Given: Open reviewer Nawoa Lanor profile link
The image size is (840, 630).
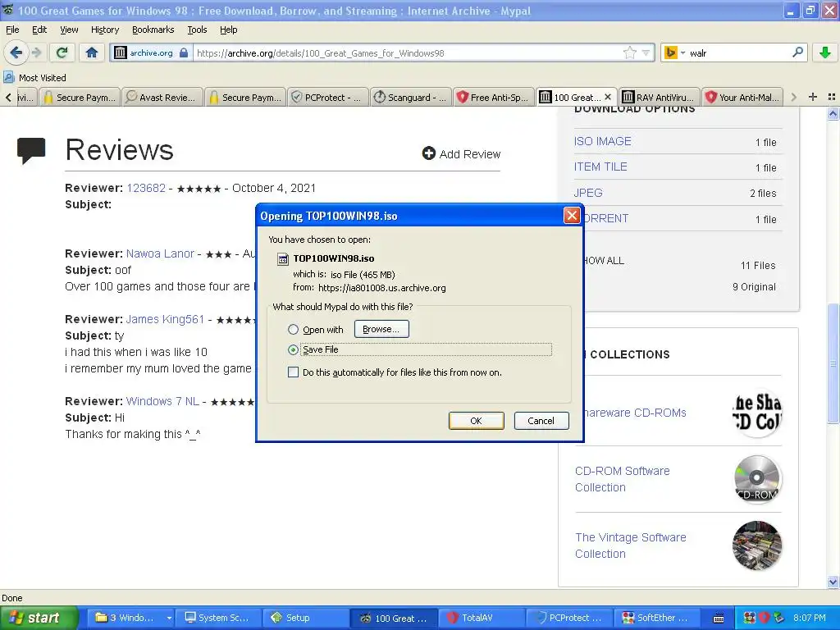Looking at the screenshot, I should point(160,253).
